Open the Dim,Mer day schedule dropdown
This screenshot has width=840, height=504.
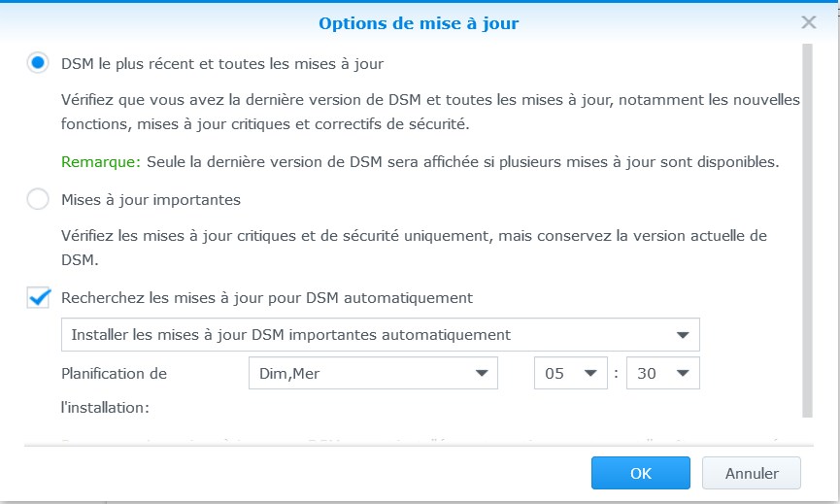point(374,373)
